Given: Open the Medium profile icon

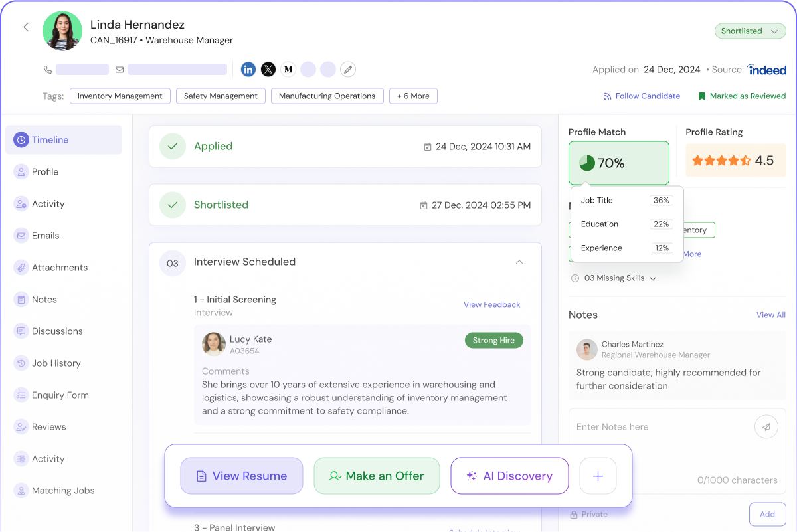Looking at the screenshot, I should 288,69.
